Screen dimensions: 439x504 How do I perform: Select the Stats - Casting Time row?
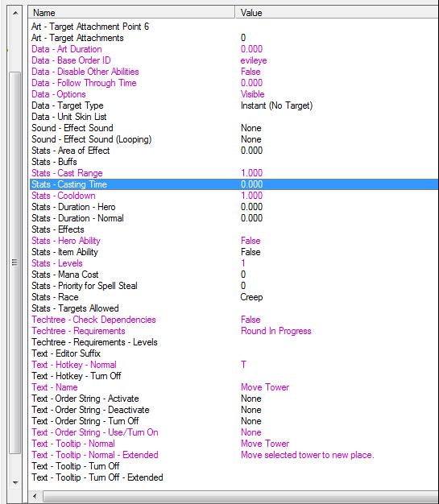coord(234,184)
